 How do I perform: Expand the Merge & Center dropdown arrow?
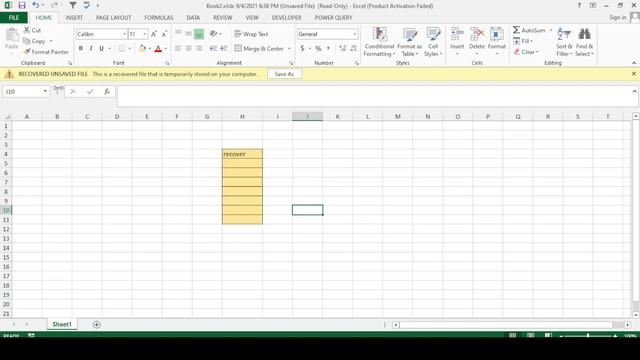point(289,49)
